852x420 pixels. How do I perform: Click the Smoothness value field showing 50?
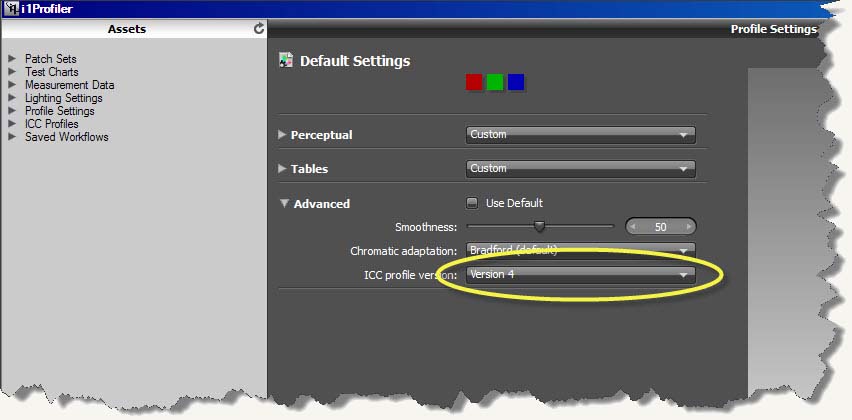pyautogui.click(x=661, y=226)
